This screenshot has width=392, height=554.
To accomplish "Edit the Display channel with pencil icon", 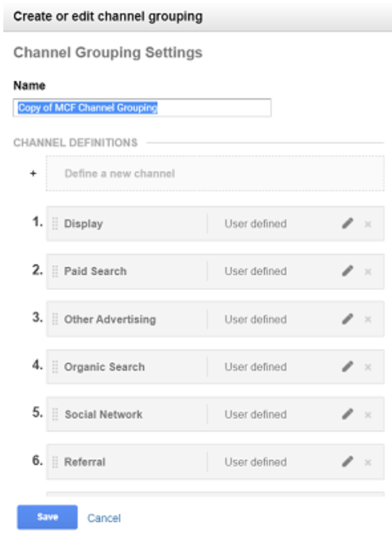I will point(347,223).
